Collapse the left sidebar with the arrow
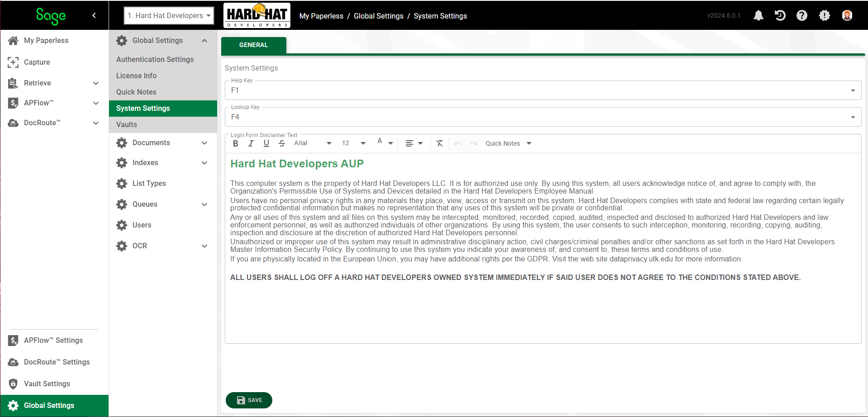The image size is (868, 417). click(94, 15)
